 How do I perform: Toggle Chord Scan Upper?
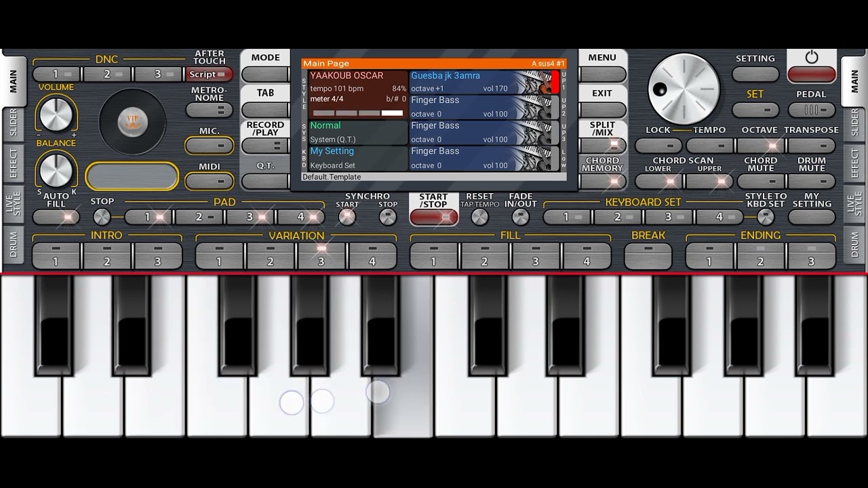709,181
